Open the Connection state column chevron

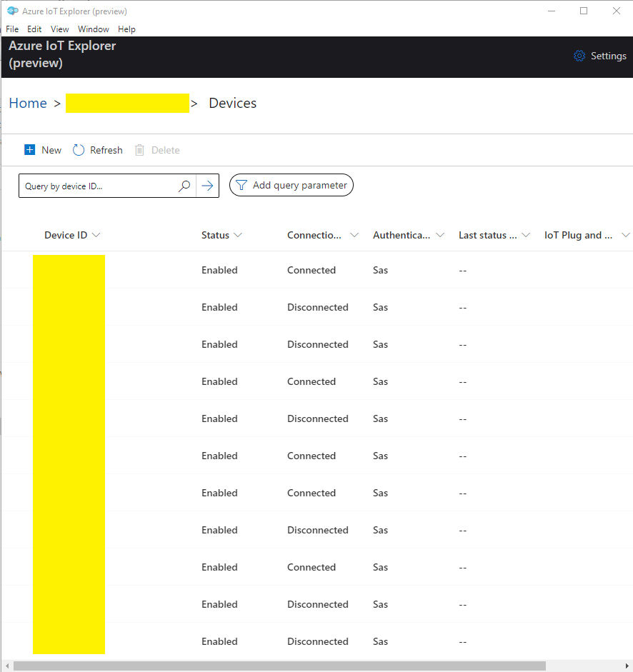pyautogui.click(x=354, y=235)
